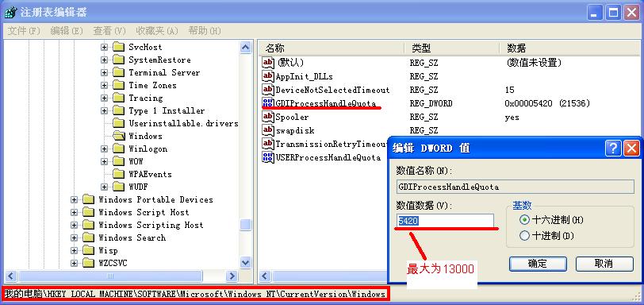
Task: Click the string icon of (默认) value
Action: pos(268,63)
